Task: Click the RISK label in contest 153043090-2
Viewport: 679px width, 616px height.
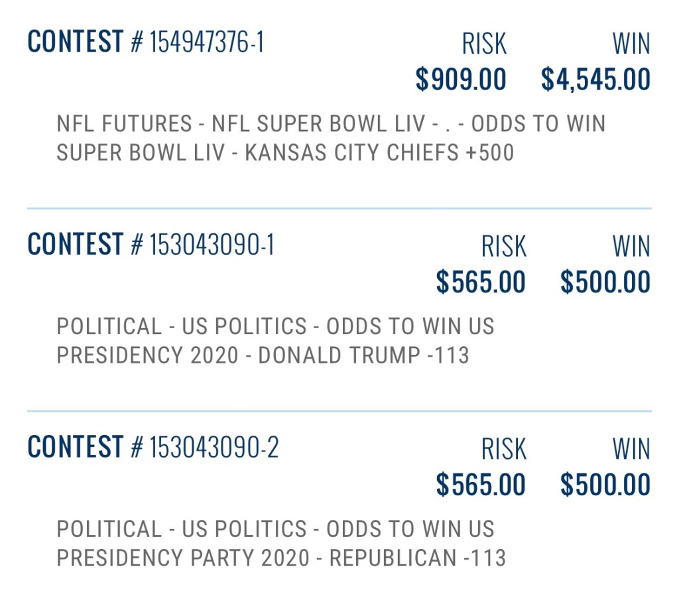Action: pos(503,450)
